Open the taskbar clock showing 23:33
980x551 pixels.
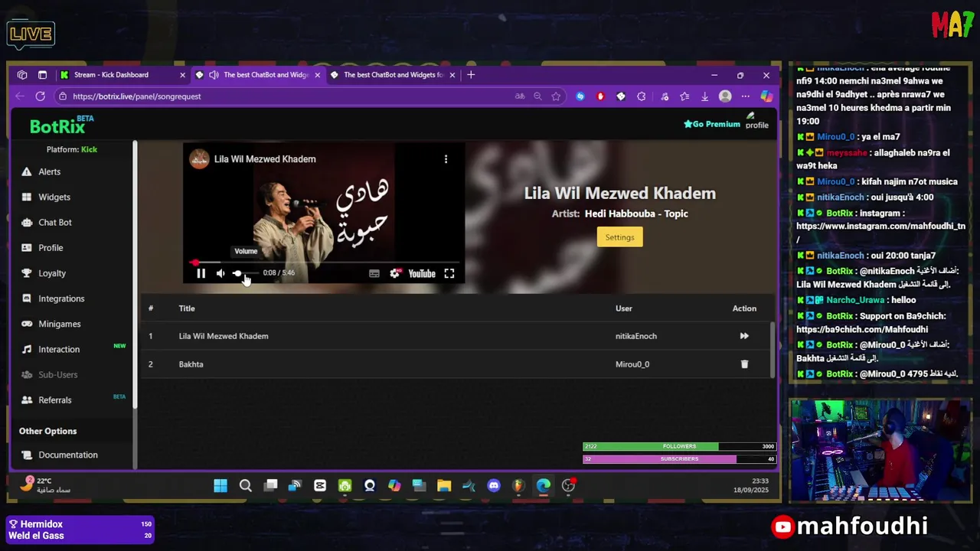pos(751,485)
